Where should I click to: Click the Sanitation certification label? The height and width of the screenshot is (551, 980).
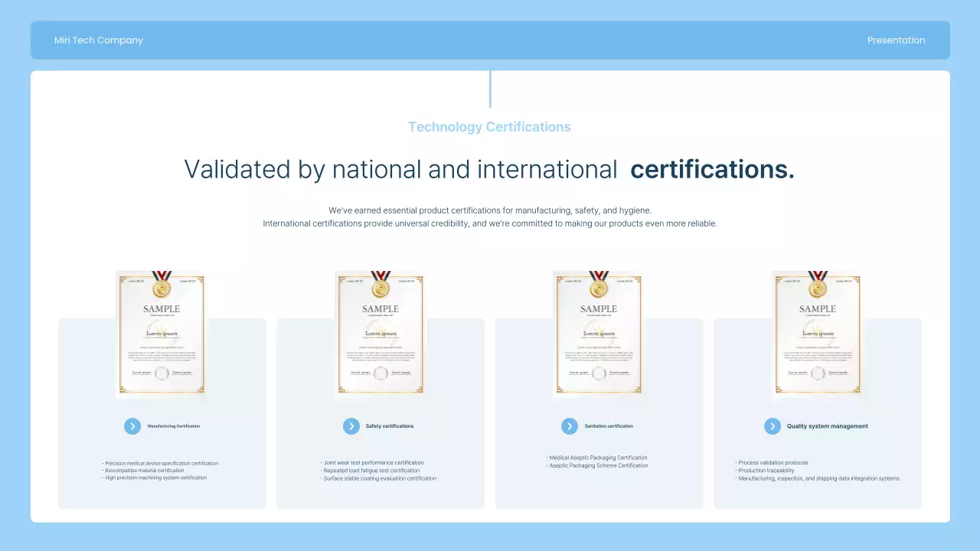(x=609, y=426)
